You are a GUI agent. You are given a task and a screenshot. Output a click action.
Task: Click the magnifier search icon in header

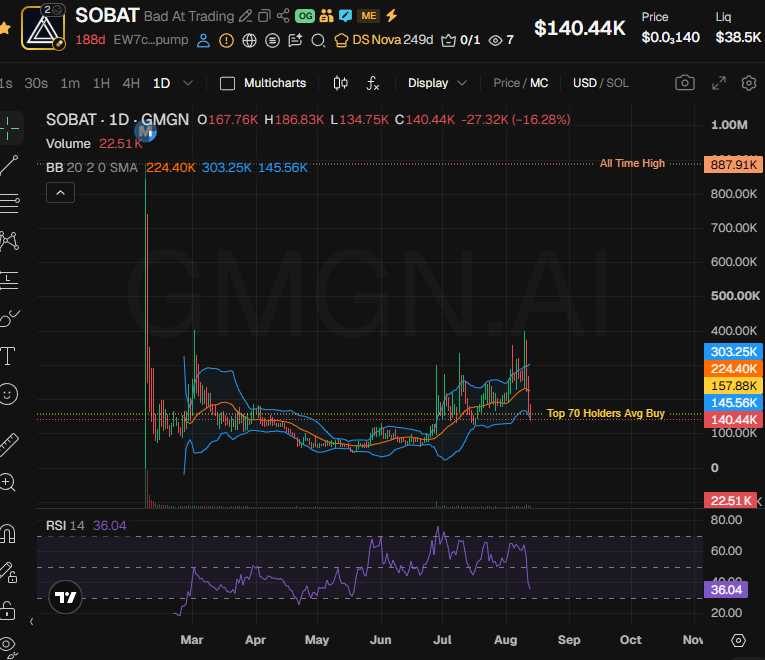tap(318, 40)
